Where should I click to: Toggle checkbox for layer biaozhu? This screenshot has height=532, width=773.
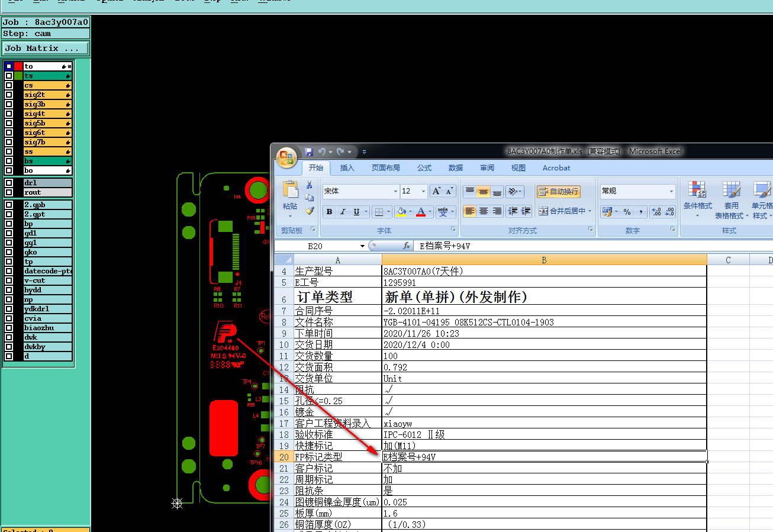(x=8, y=328)
